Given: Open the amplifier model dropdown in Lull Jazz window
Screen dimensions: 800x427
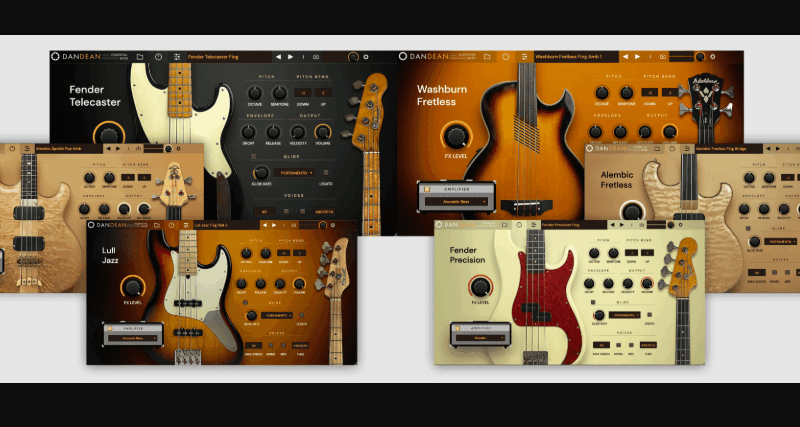Looking at the screenshot, I should (133, 338).
